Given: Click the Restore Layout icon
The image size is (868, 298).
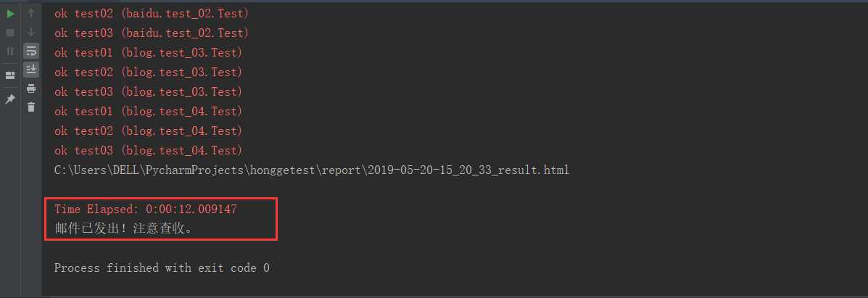Looking at the screenshot, I should tap(10, 75).
